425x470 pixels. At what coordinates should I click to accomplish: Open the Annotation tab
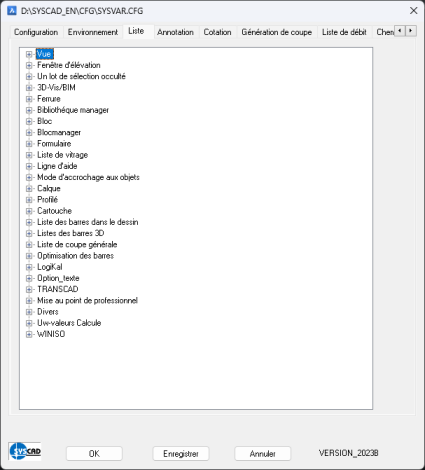175,32
